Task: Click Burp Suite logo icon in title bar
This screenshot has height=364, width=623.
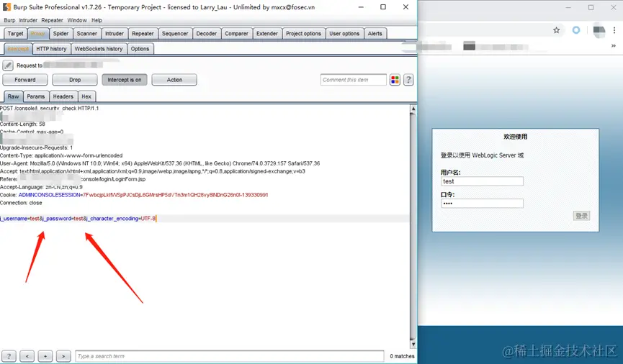Action: pos(6,6)
